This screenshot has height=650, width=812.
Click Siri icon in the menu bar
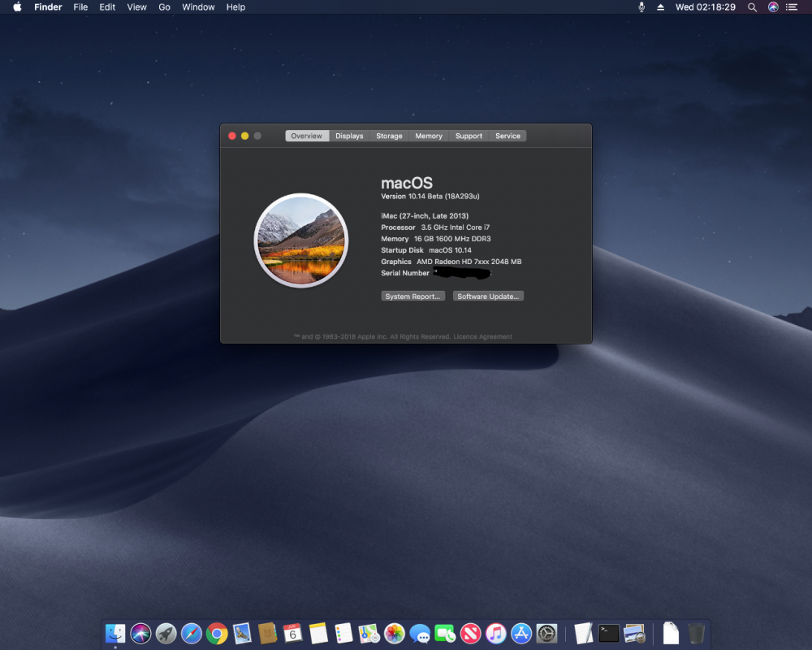(x=773, y=6)
